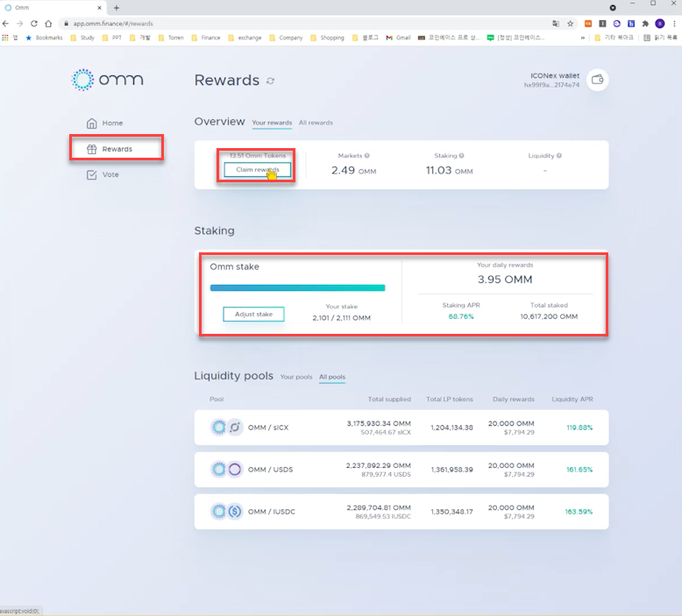This screenshot has width=682, height=616.
Task: Open the ICONex wallet icon button
Action: pyautogui.click(x=597, y=80)
